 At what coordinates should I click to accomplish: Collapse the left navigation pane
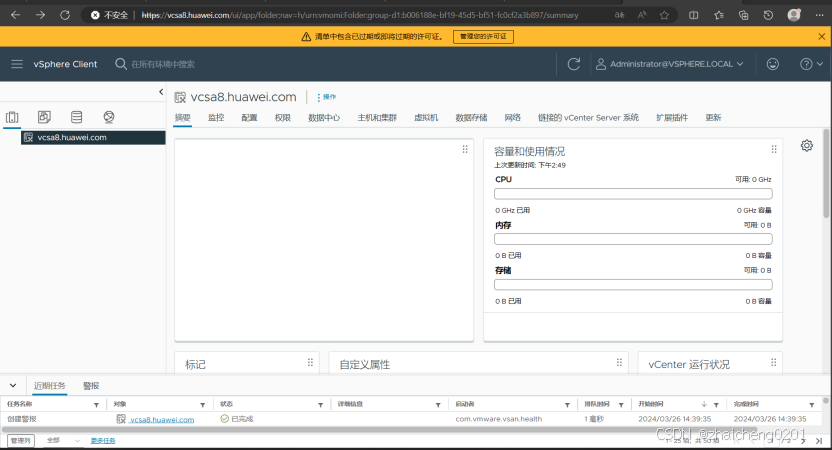pos(161,92)
